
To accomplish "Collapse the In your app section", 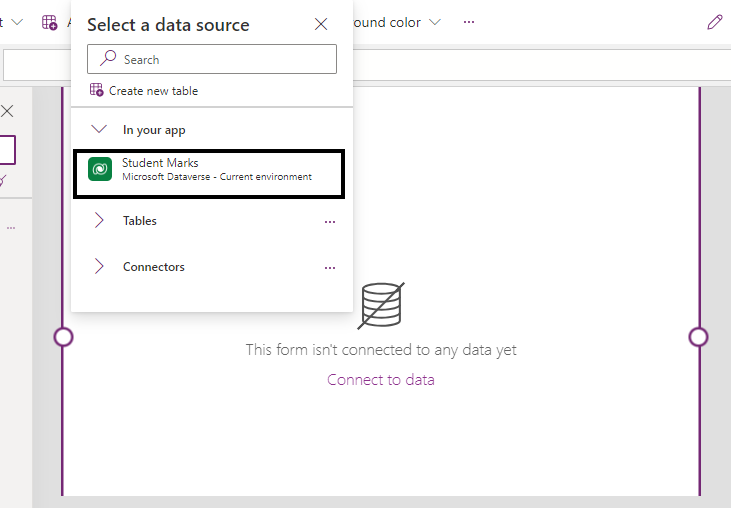I will click(99, 130).
